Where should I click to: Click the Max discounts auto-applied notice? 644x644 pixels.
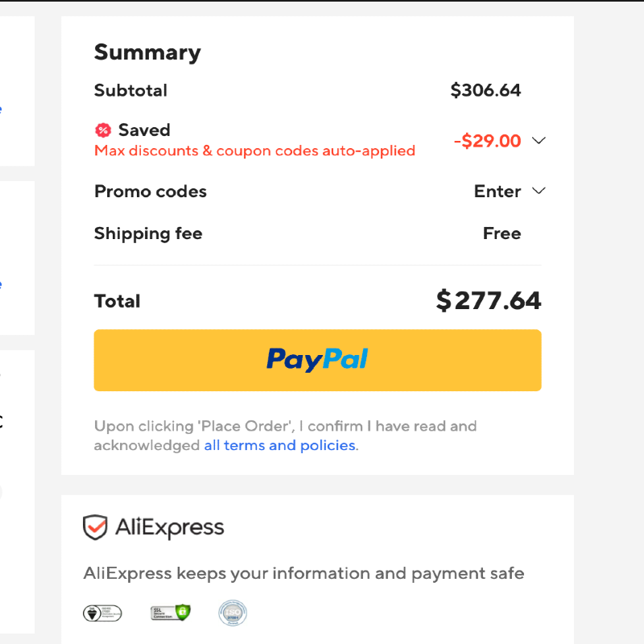point(254,151)
